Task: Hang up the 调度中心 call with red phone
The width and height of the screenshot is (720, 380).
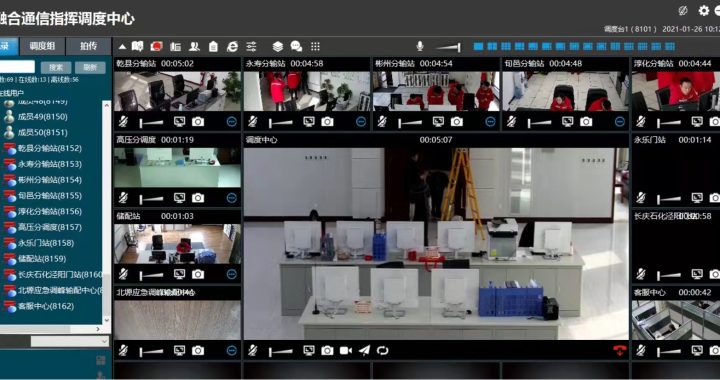Action: pos(619,351)
